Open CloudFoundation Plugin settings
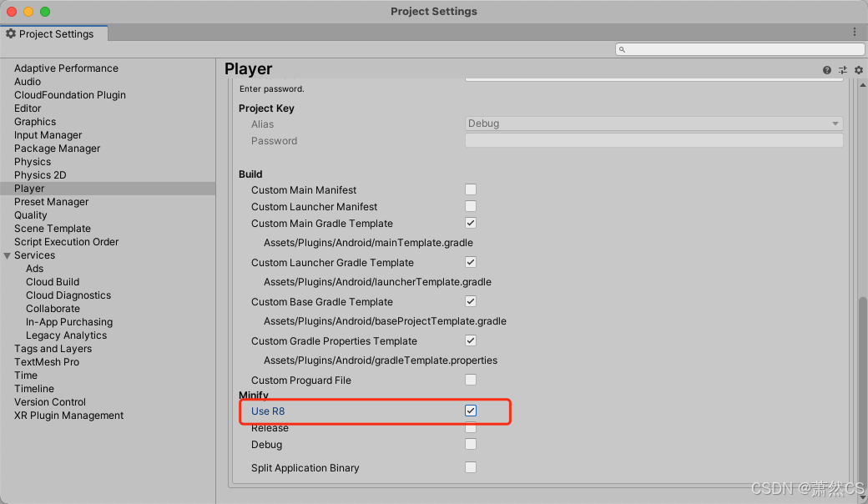 [70, 94]
